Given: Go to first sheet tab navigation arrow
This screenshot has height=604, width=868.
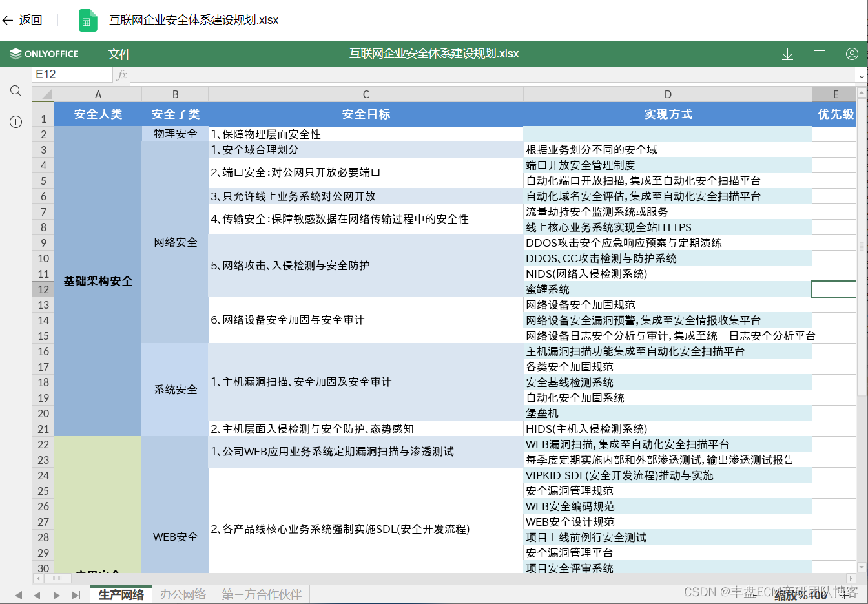Looking at the screenshot, I should [x=17, y=595].
